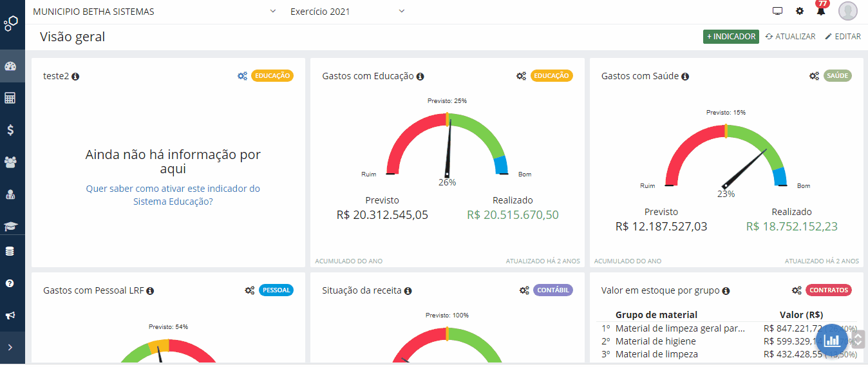Screen dimensions: 868x367
Task: Expand the sidebar with the bottom chevron
Action: coord(10,348)
